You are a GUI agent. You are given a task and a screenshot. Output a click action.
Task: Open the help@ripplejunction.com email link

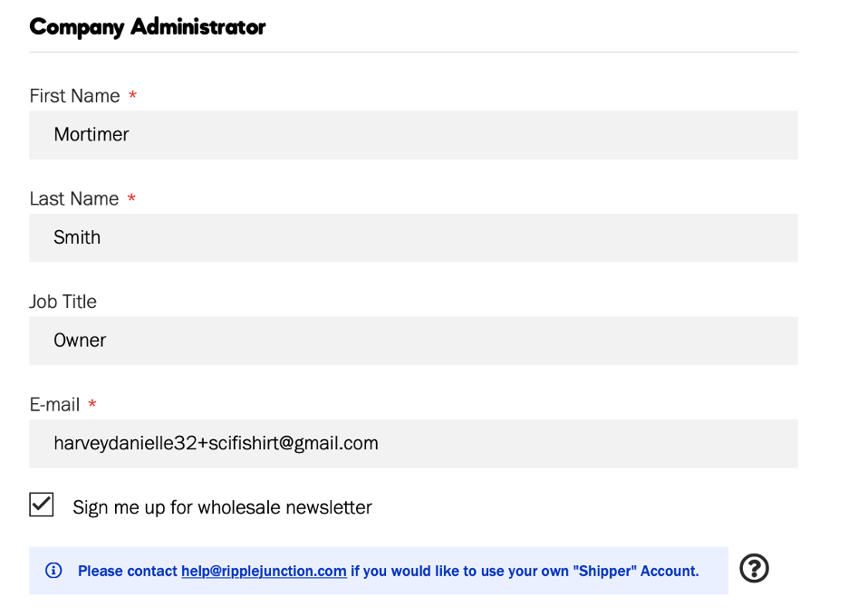[x=264, y=571]
